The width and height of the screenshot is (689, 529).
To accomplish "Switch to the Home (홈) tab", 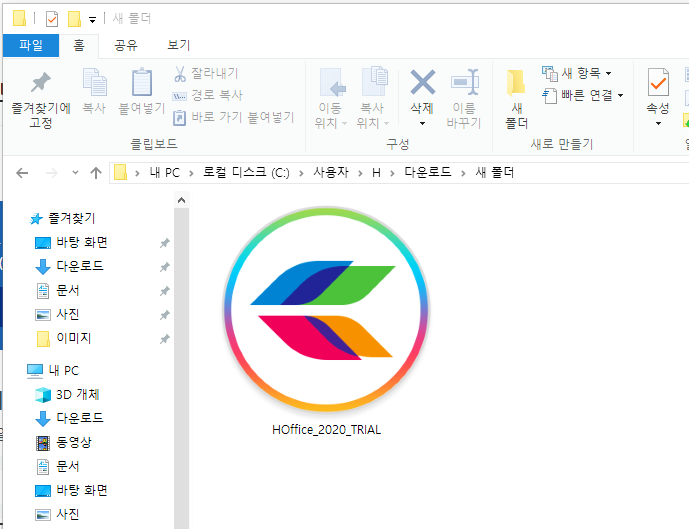I will click(x=79, y=45).
